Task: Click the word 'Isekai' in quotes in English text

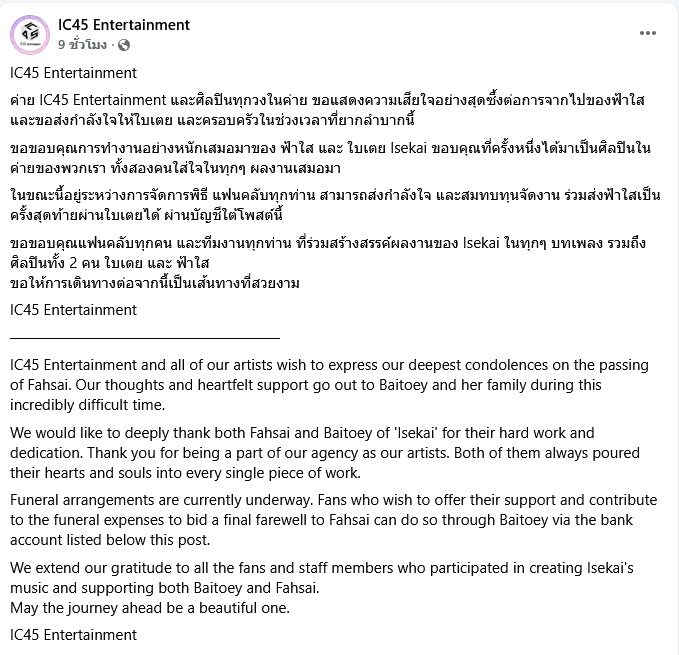Action: [415, 433]
